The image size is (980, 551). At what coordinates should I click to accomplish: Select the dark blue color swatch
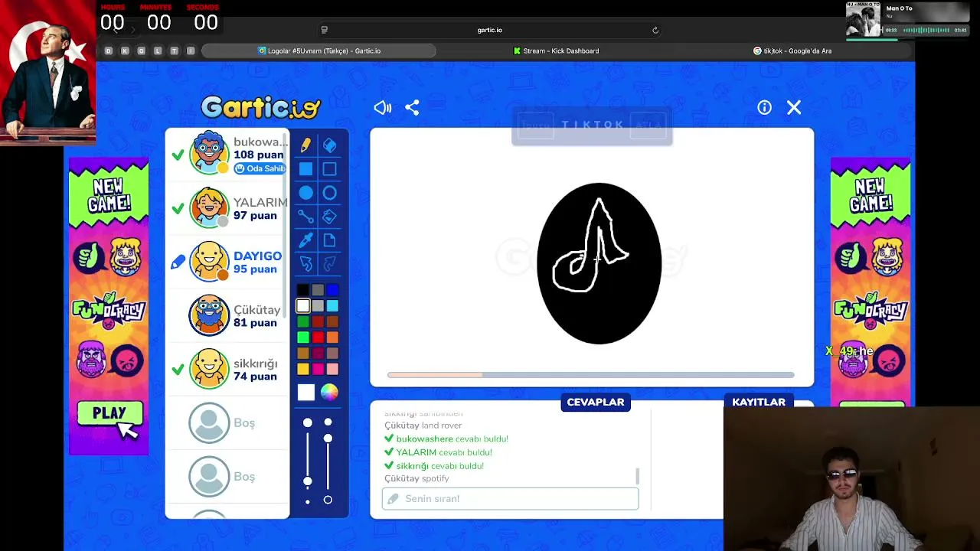coord(332,290)
